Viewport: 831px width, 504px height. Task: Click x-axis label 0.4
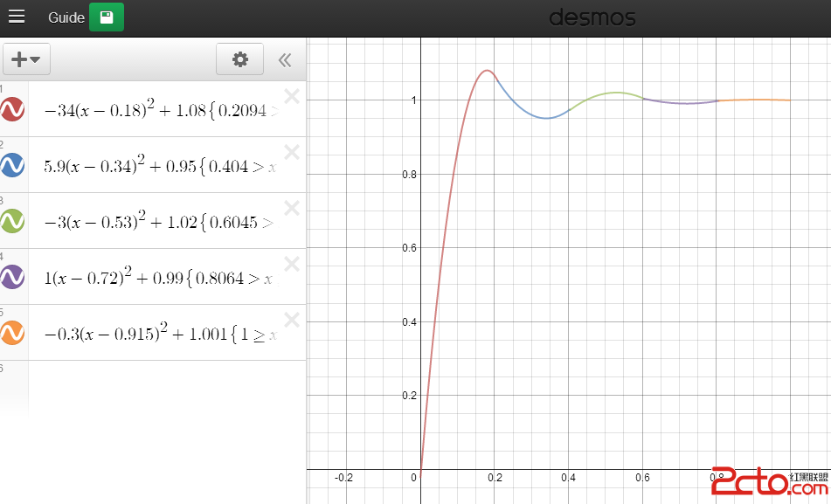[568, 478]
